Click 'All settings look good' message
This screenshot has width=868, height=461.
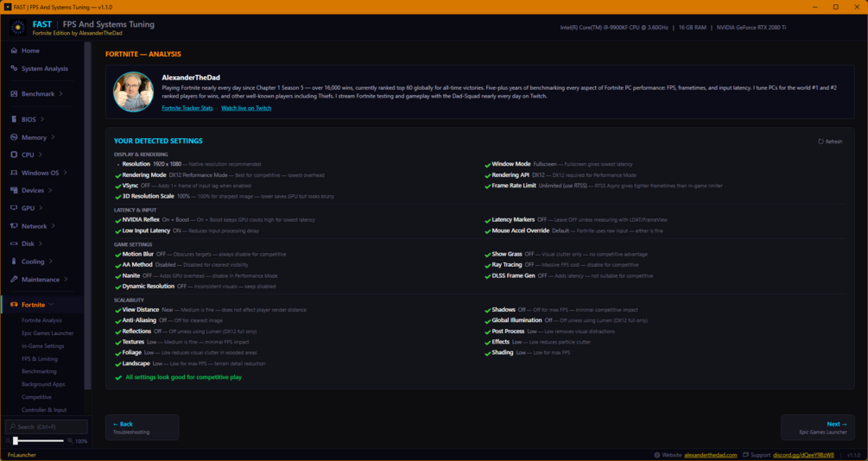click(178, 377)
